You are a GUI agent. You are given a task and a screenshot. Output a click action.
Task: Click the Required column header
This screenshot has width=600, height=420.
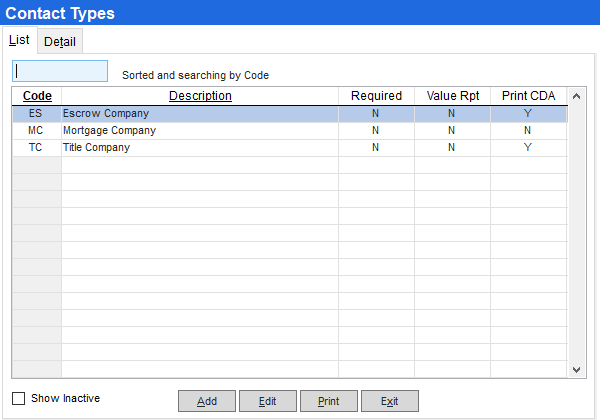(x=376, y=96)
